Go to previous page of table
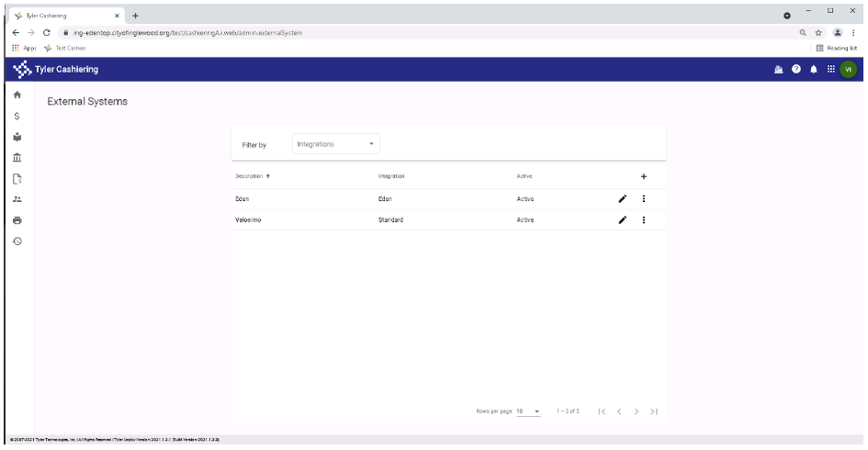Image resolution: width=868 pixels, height=450 pixels. pos(619,411)
